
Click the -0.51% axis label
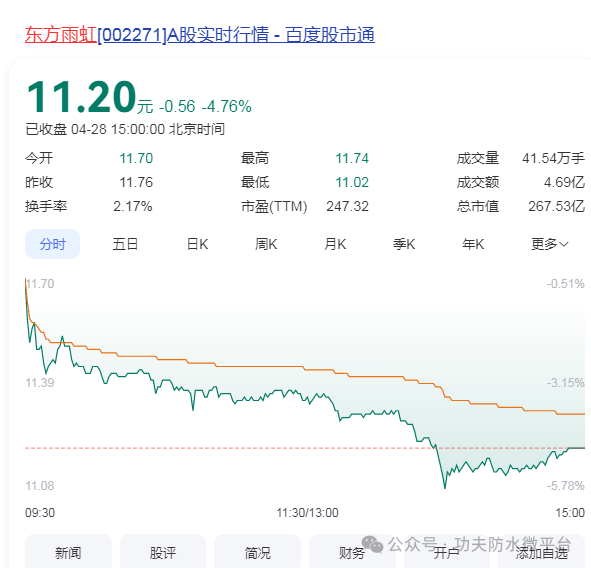coord(566,284)
